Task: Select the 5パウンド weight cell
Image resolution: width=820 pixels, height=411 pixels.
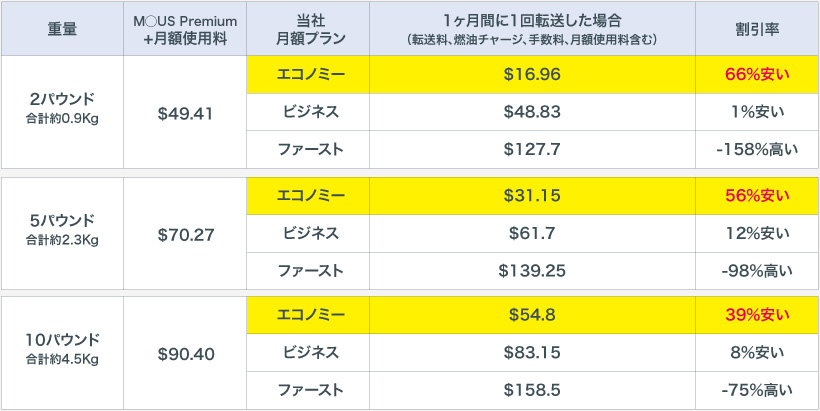Action: click(x=62, y=230)
